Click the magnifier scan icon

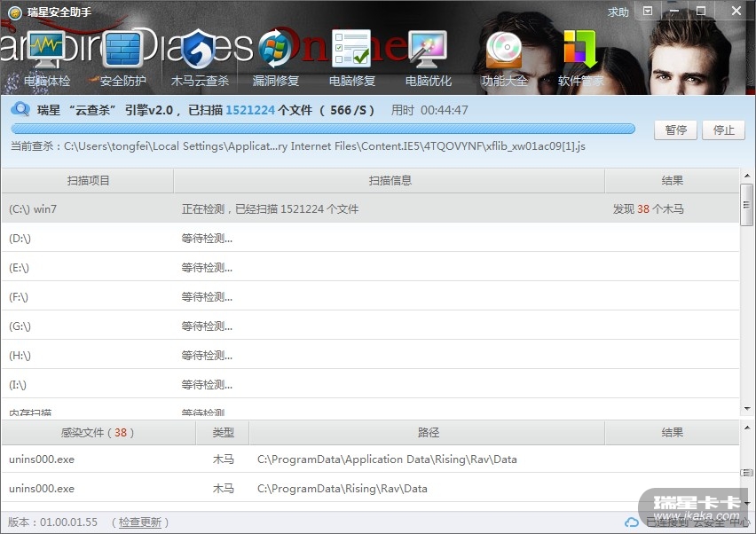pos(20,109)
